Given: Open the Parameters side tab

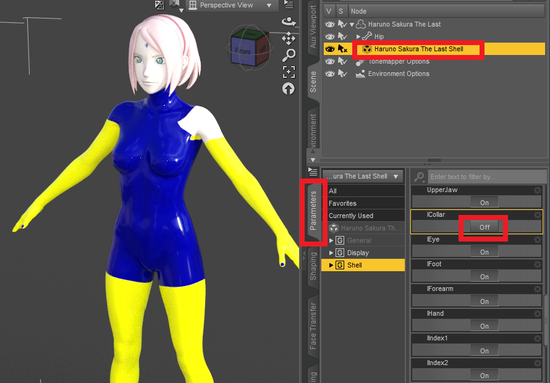Looking at the screenshot, I should tap(313, 210).
